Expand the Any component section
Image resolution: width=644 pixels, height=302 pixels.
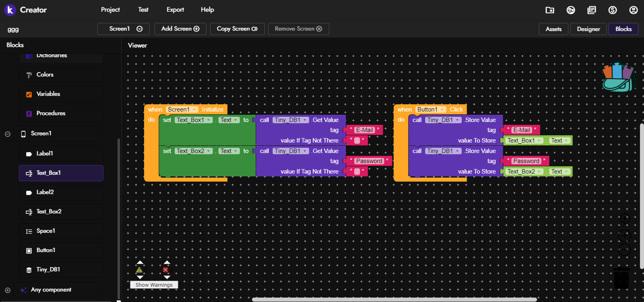click(x=8, y=290)
